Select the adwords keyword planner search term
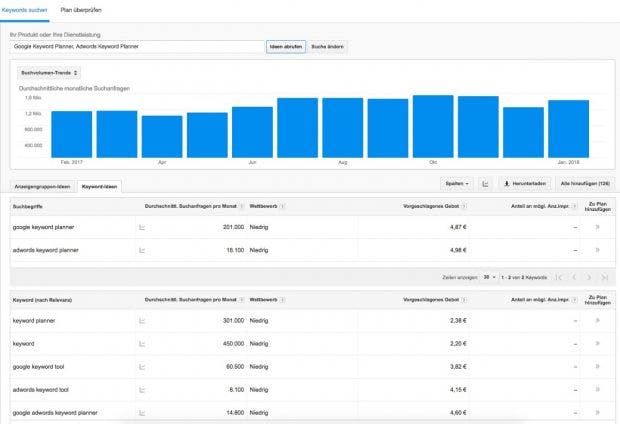The image size is (620, 424). click(x=45, y=250)
